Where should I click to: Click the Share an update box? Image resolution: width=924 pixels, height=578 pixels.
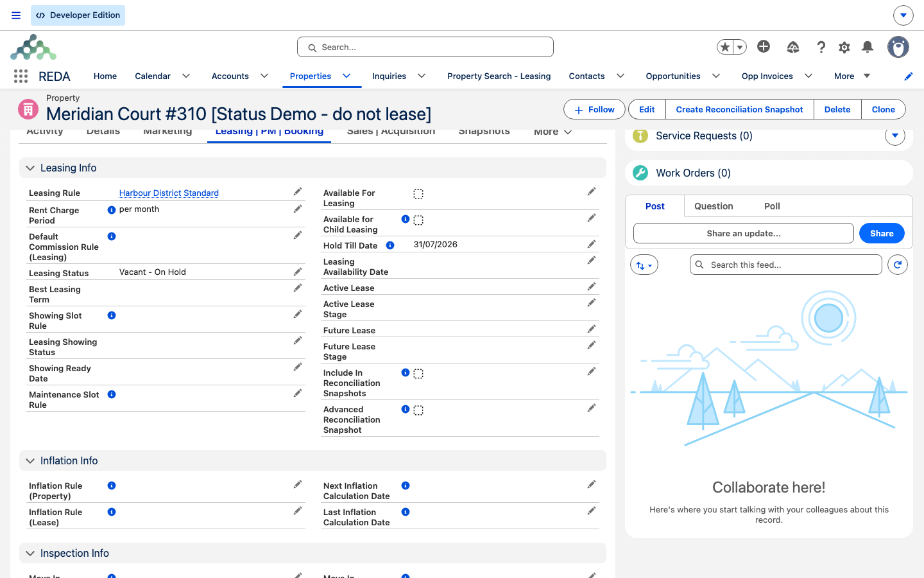coord(744,233)
